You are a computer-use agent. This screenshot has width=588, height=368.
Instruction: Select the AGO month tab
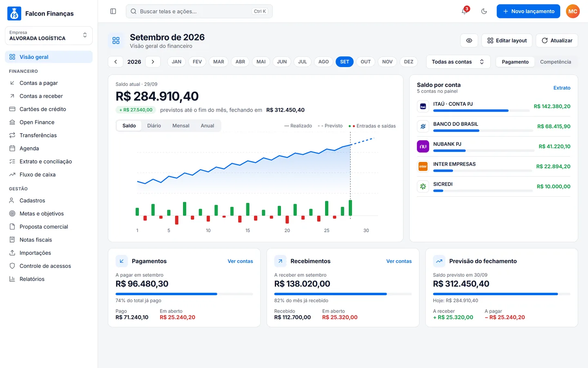323,62
